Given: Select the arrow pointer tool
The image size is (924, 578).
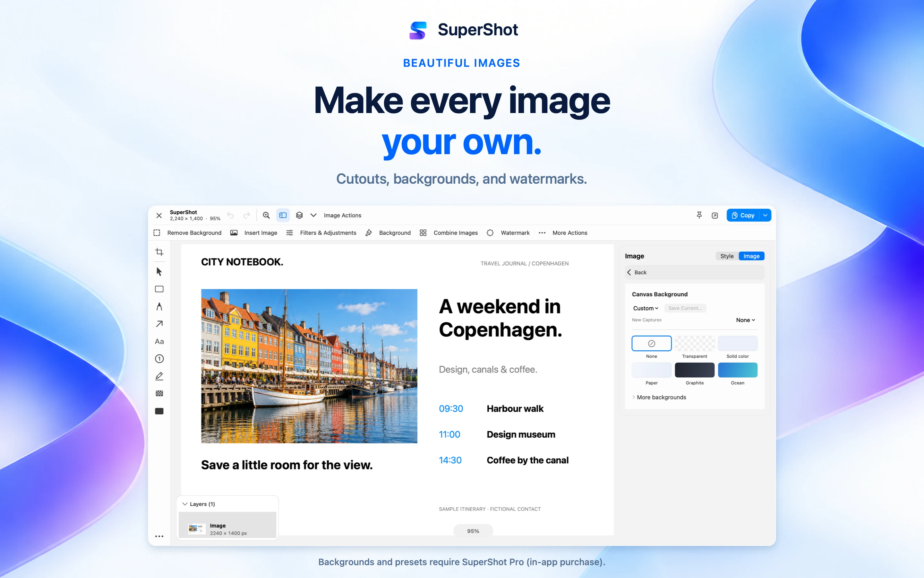Looking at the screenshot, I should click(x=159, y=272).
